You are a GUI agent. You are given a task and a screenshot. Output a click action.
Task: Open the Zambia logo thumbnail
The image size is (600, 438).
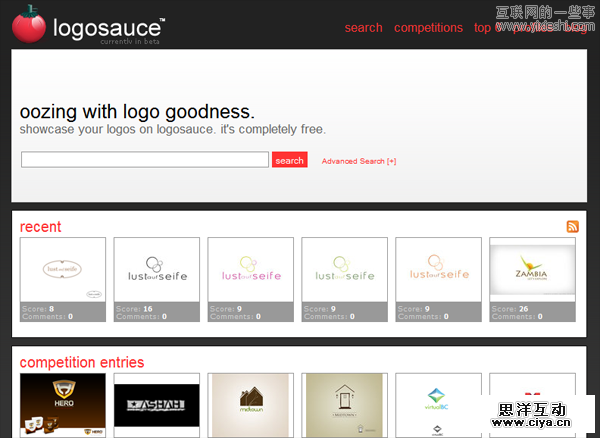pos(532,270)
